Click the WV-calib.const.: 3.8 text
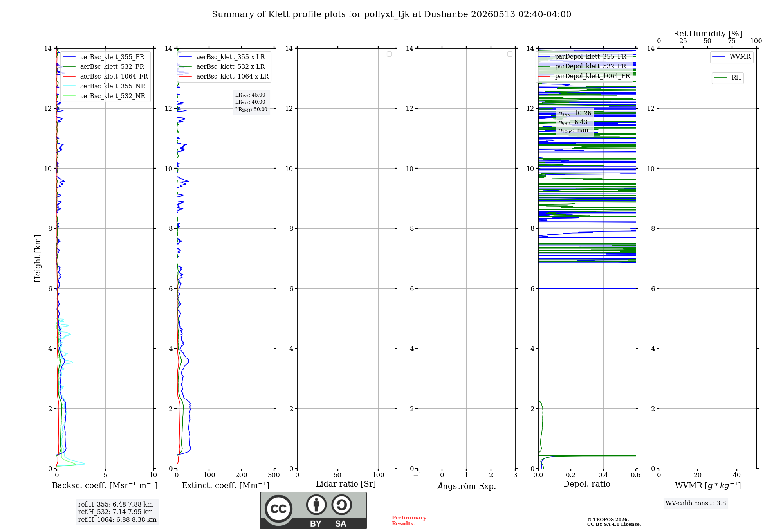Viewport: 783px width, 532px height. pos(696,503)
